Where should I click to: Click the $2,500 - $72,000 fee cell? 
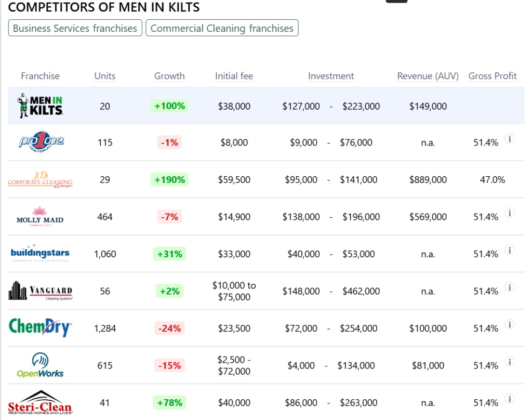coord(234,365)
